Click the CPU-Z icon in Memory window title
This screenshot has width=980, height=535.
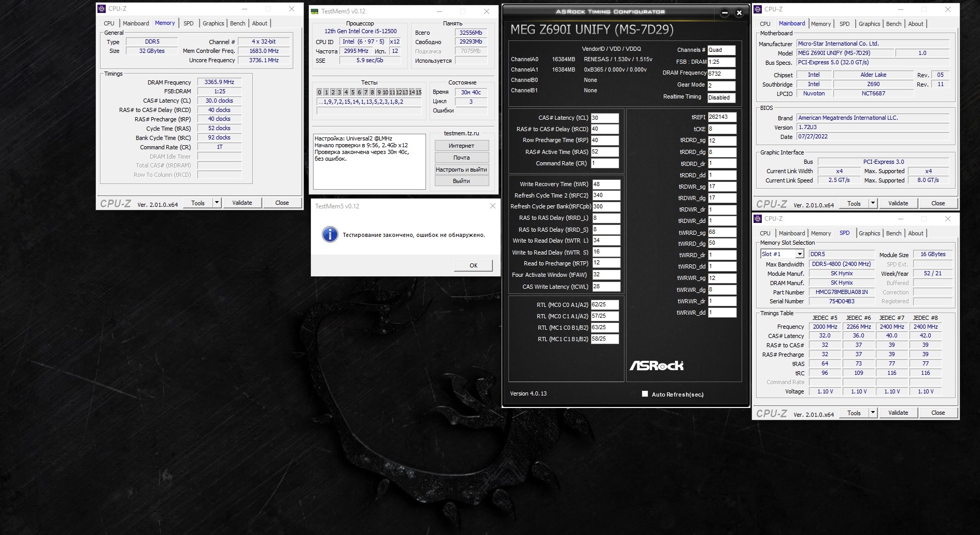point(102,9)
